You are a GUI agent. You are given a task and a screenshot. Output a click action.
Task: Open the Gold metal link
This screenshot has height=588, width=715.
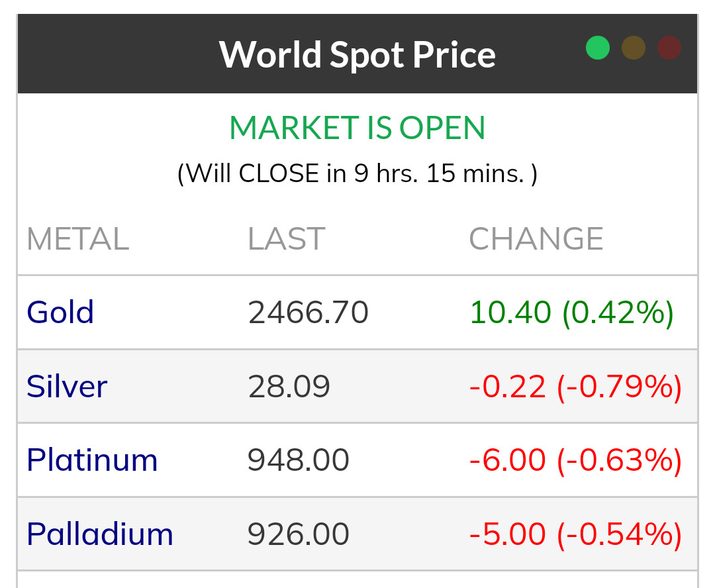[60, 313]
